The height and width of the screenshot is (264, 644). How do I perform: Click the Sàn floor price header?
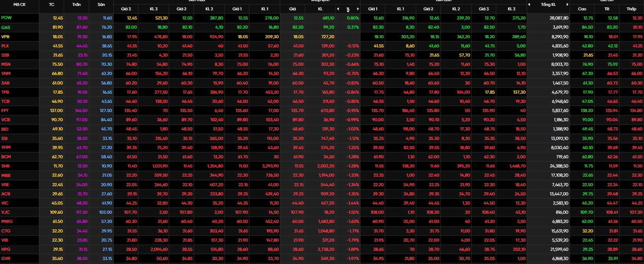(101, 4)
